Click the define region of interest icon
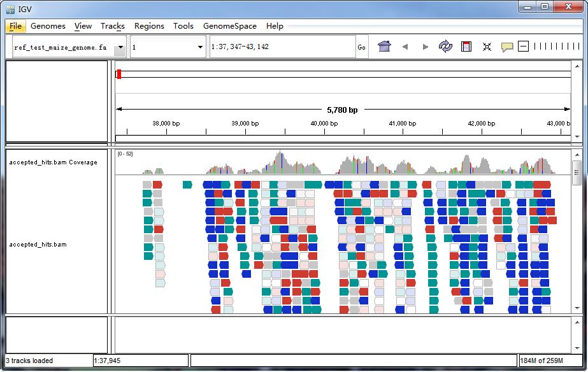The height and width of the screenshot is (372, 588). [x=467, y=46]
